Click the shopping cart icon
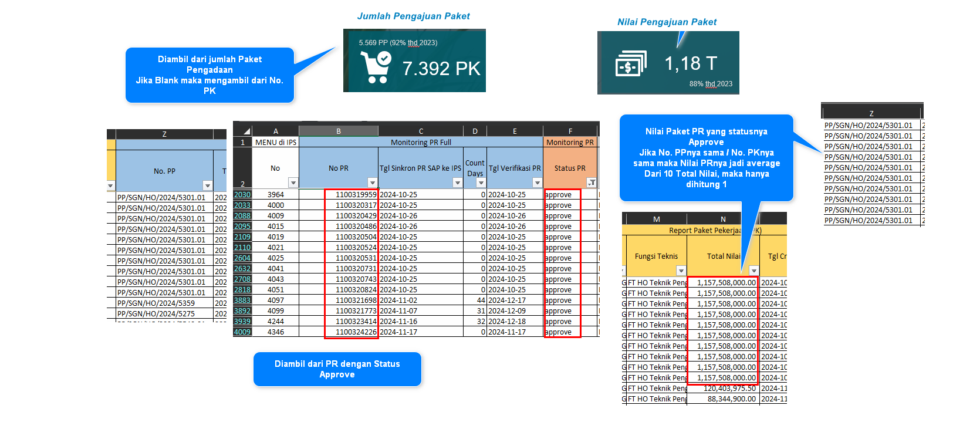The image size is (980, 422). 376,67
